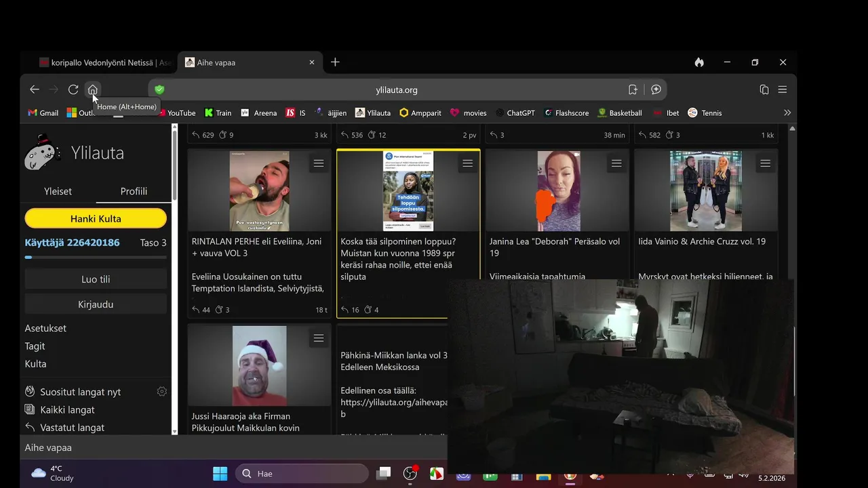
Task: Reload the page with the refresh icon
Action: 73,89
